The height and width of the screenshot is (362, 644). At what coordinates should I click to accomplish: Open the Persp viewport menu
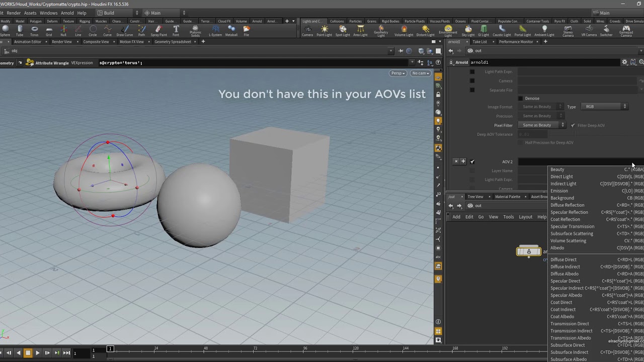[x=397, y=73]
